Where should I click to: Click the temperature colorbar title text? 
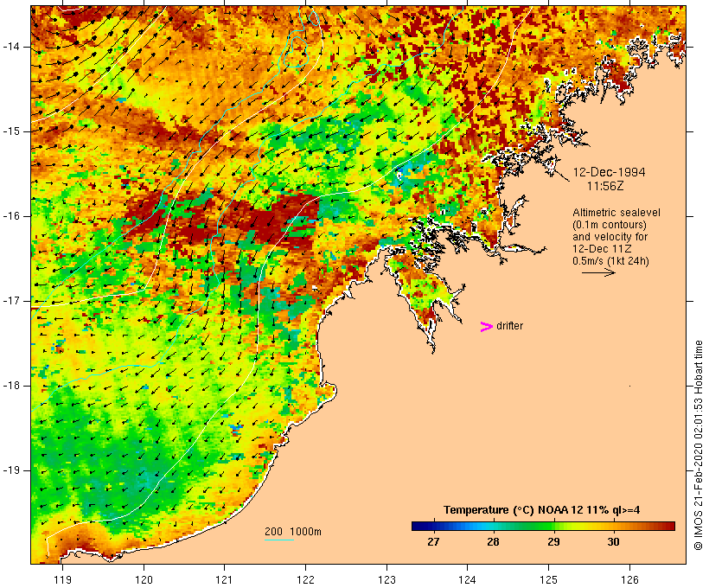[542, 510]
